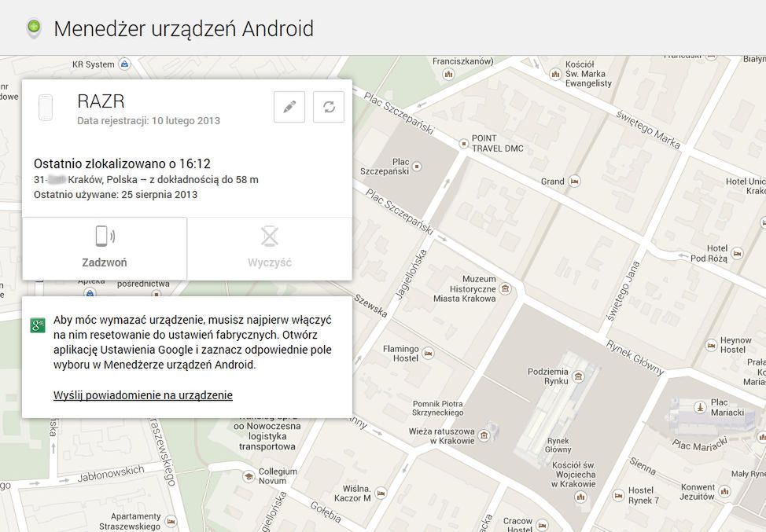The width and height of the screenshot is (766, 532).
Task: Click Franciszkanów church marker at top
Action: point(448,74)
